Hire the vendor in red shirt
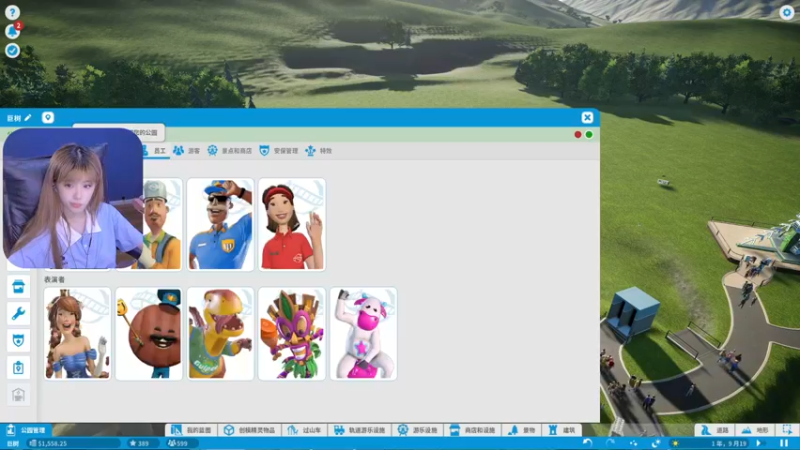Viewport: 800px width, 450px height. [x=292, y=224]
